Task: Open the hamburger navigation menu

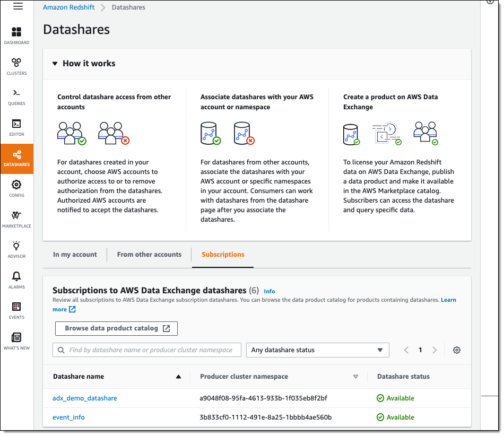Action: [18, 6]
